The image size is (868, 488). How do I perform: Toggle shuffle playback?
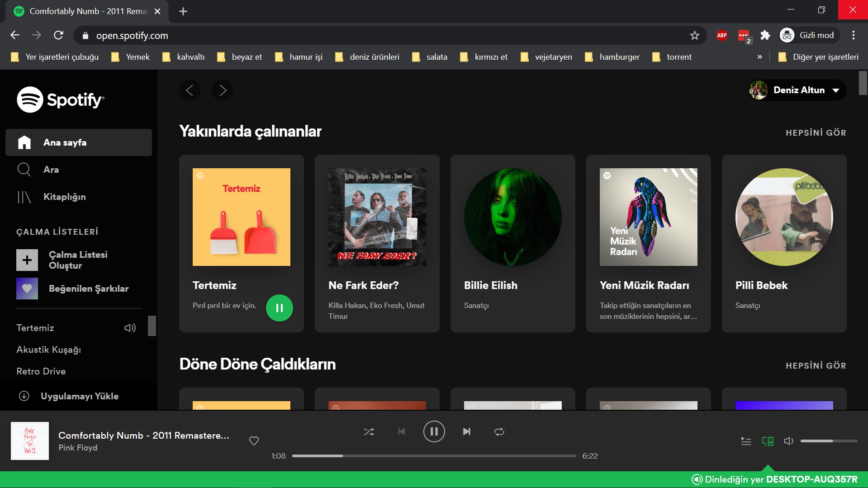pos(369,432)
